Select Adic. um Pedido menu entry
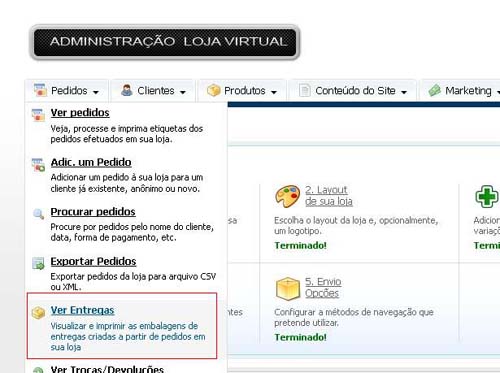The image size is (500, 373). coord(91,162)
